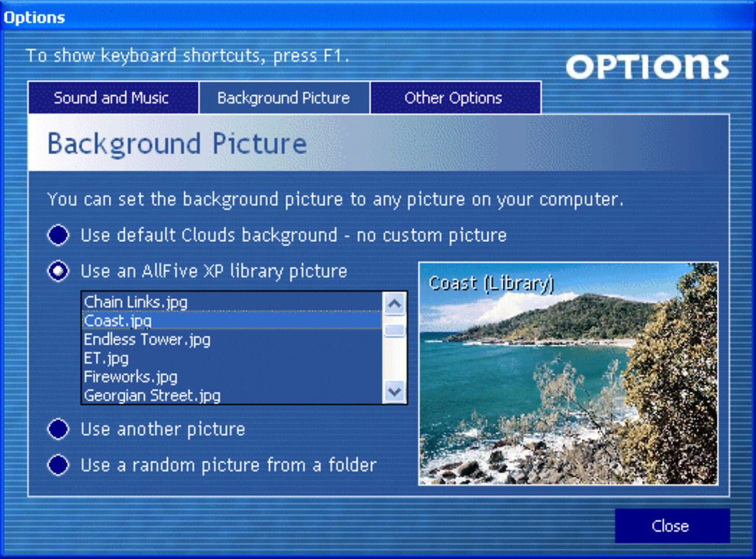The width and height of the screenshot is (756, 559).
Task: Pick Endless Tower.jpg from the list
Action: 147,340
